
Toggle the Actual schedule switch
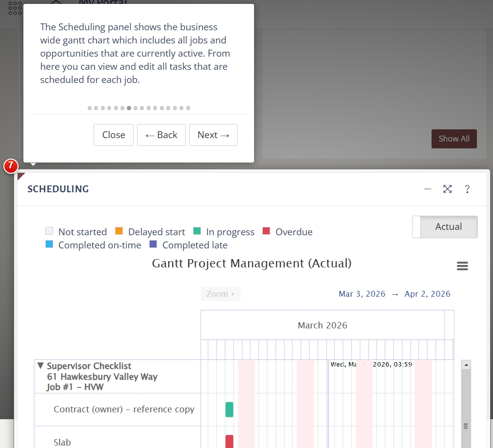coord(445,227)
